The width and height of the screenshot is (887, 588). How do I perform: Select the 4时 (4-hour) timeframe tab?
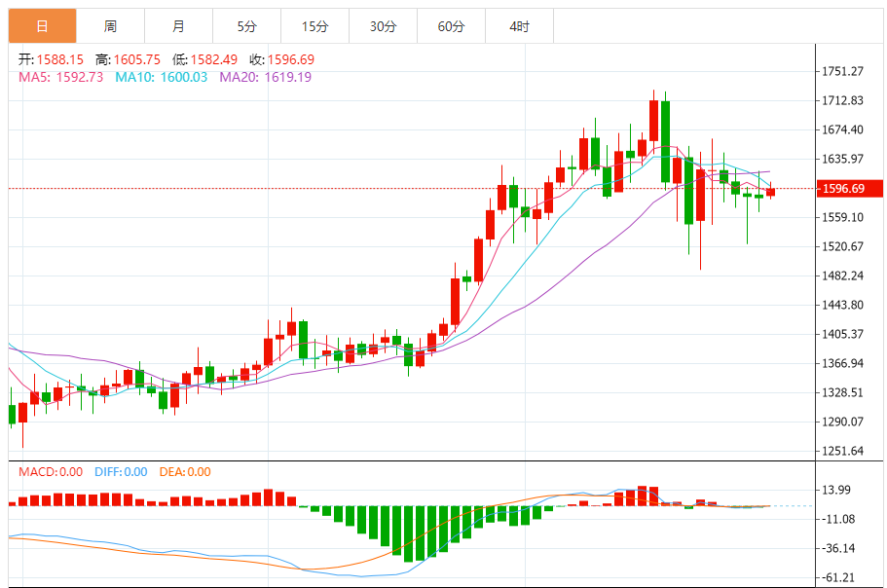tap(519, 26)
